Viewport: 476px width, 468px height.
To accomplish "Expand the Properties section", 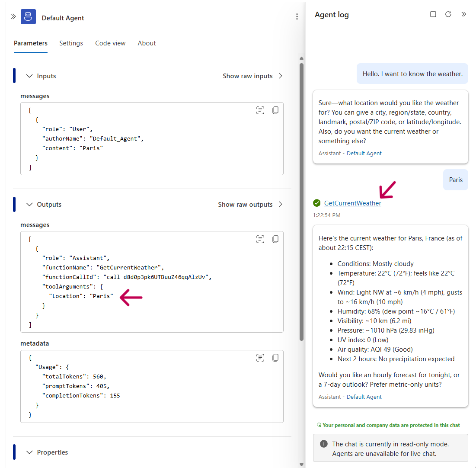I will coord(29,452).
